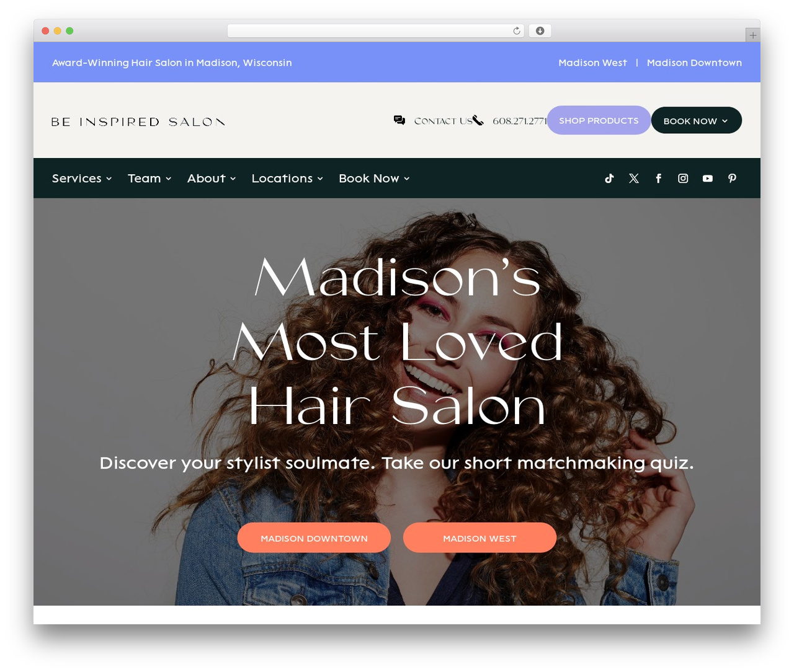
Task: Click the yellow minimize window button
Action: (x=58, y=31)
